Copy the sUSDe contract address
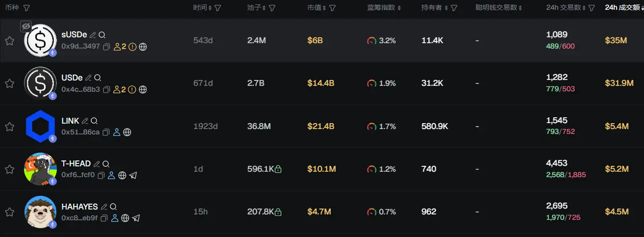This screenshot has height=237, width=644. click(106, 47)
